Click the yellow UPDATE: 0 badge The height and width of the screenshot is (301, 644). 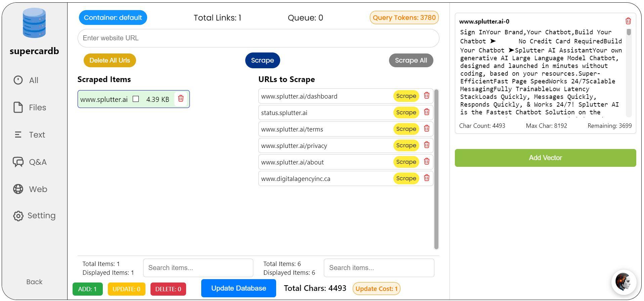click(x=126, y=289)
